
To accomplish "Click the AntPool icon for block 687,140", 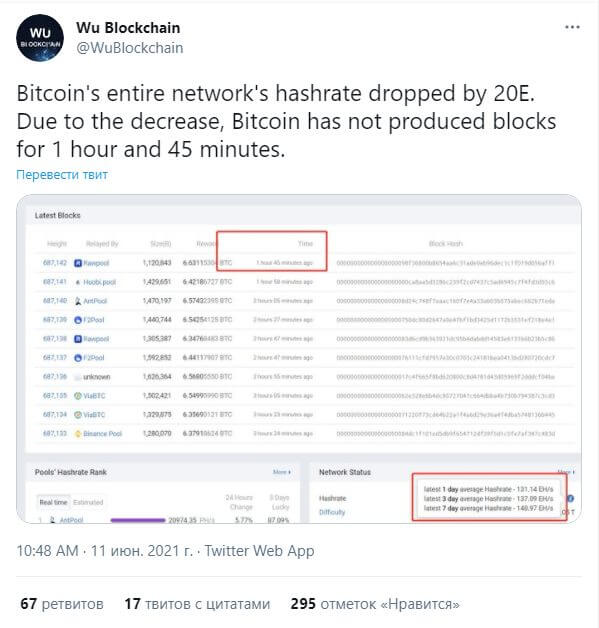I will pyautogui.click(x=78, y=301).
